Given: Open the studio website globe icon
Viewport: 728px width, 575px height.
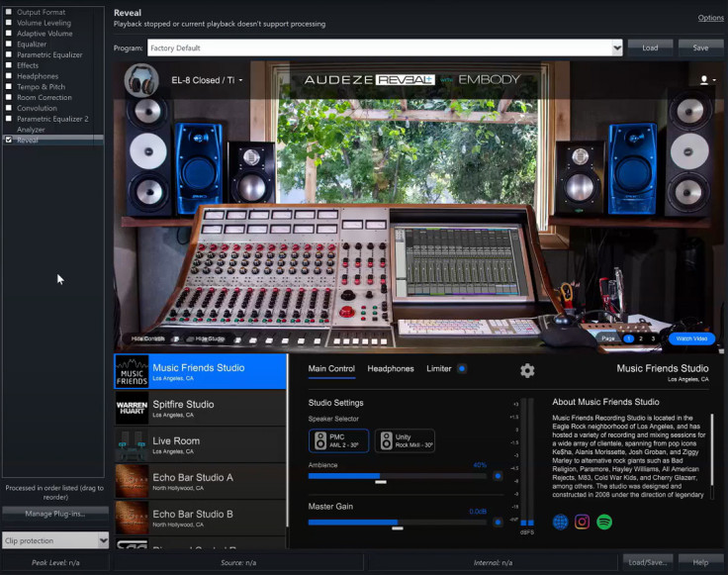Looking at the screenshot, I should pyautogui.click(x=561, y=522).
